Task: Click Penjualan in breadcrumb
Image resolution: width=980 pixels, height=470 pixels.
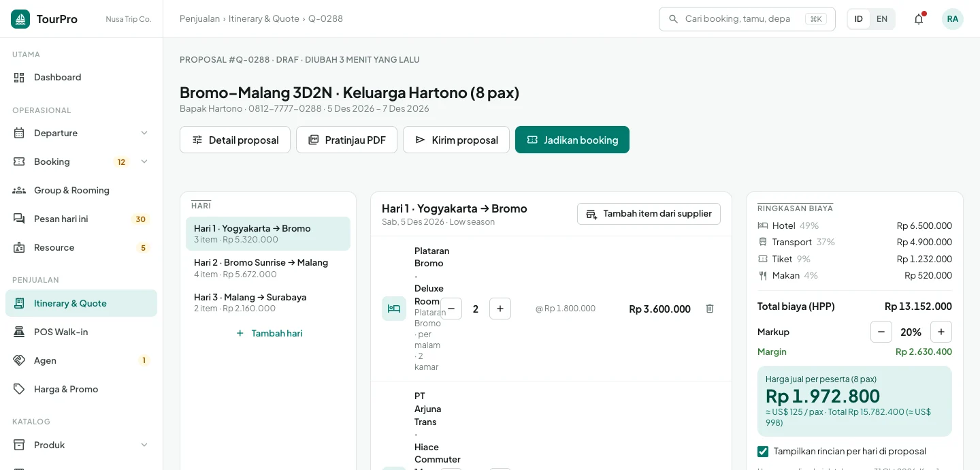Action: coord(200,19)
